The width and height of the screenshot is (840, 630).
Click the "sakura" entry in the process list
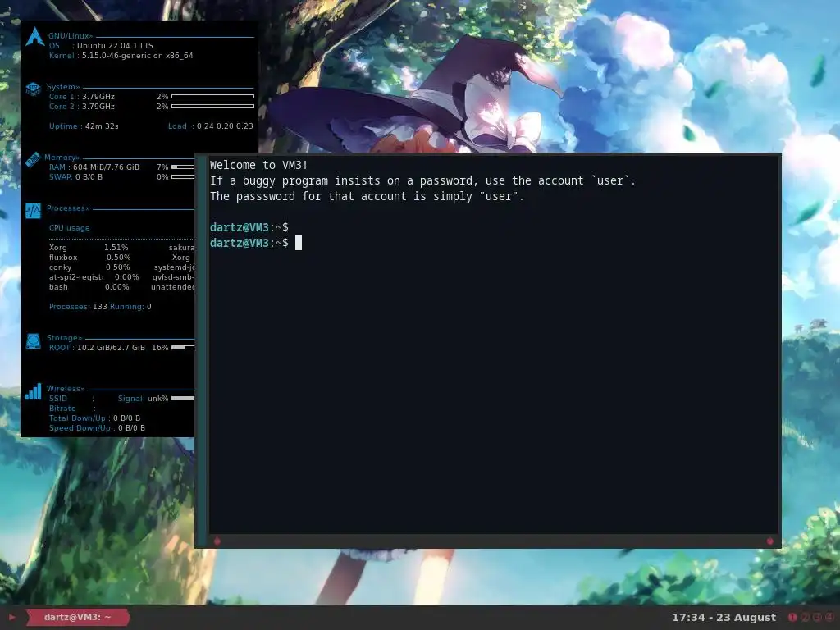181,248
